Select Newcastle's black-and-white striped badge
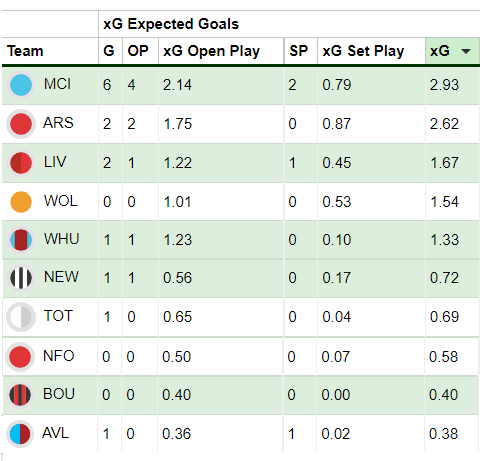This screenshot has height=461, width=480. click(x=21, y=278)
